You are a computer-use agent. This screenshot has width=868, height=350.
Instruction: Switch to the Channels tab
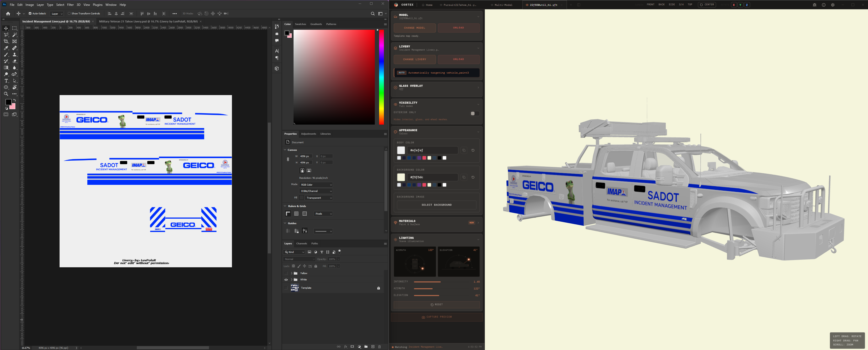click(x=301, y=244)
